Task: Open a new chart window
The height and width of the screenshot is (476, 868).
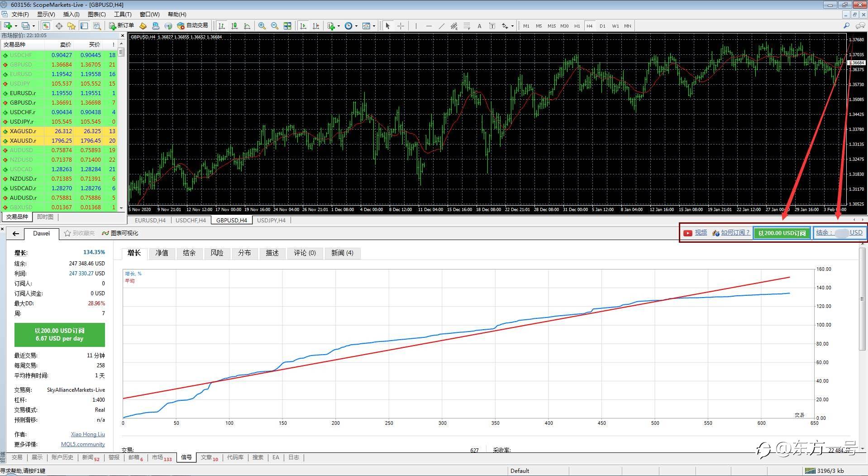Action: click(8, 26)
